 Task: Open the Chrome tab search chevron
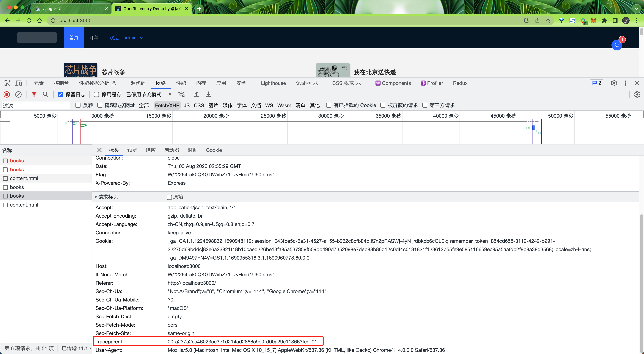pos(636,9)
